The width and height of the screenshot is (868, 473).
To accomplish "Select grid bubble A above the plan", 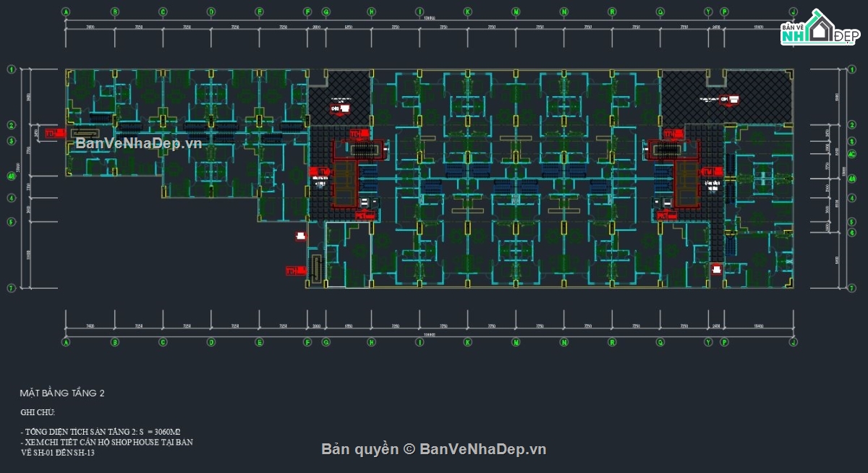I will (66, 12).
